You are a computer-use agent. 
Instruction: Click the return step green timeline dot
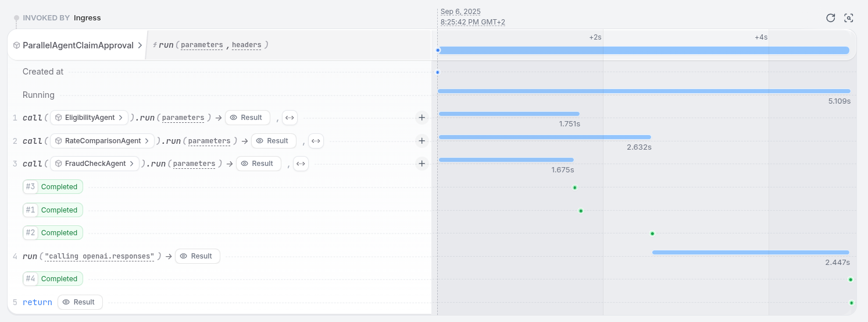point(851,303)
